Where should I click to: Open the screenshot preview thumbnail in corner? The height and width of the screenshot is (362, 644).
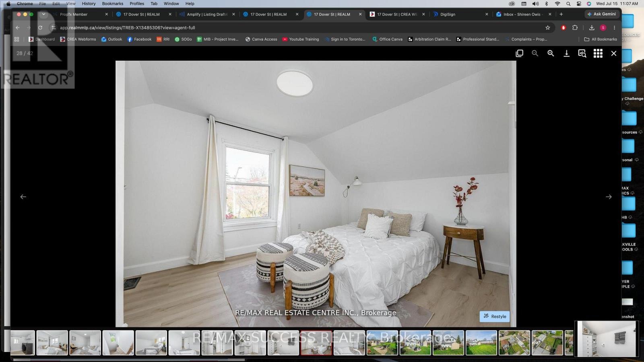tap(606, 339)
